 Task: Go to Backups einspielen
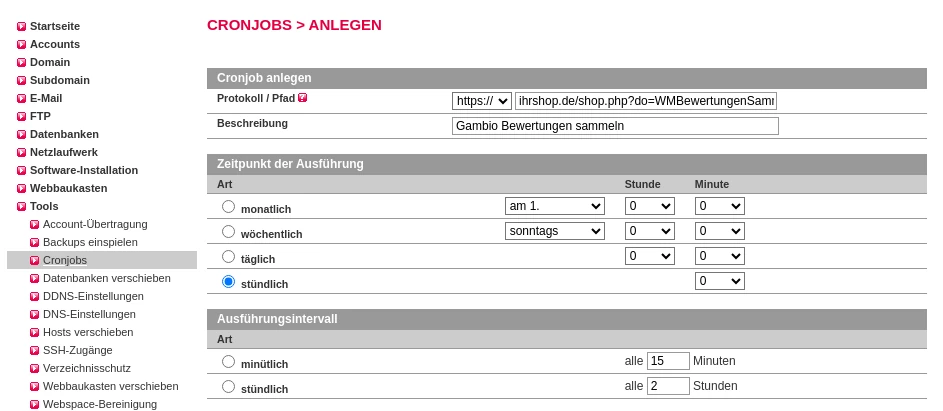coord(90,243)
